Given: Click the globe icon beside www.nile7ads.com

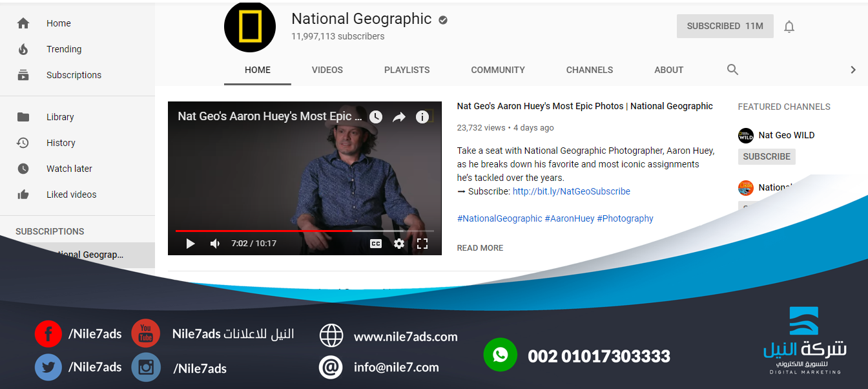Looking at the screenshot, I should [331, 336].
